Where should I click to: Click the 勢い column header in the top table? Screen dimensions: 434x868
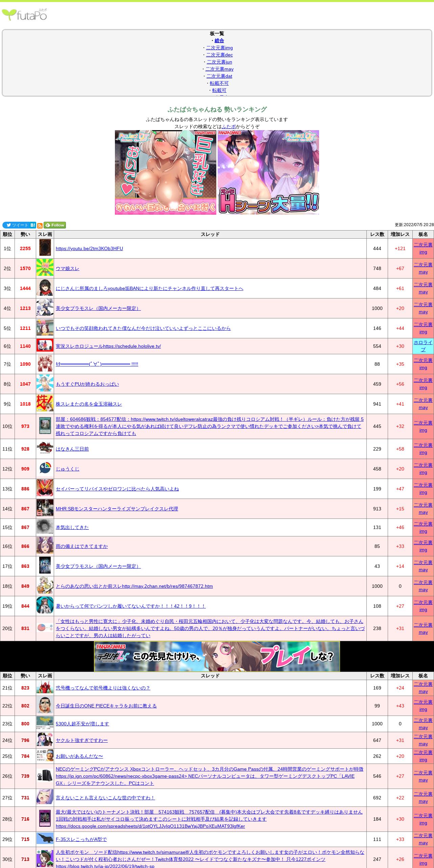[25, 234]
